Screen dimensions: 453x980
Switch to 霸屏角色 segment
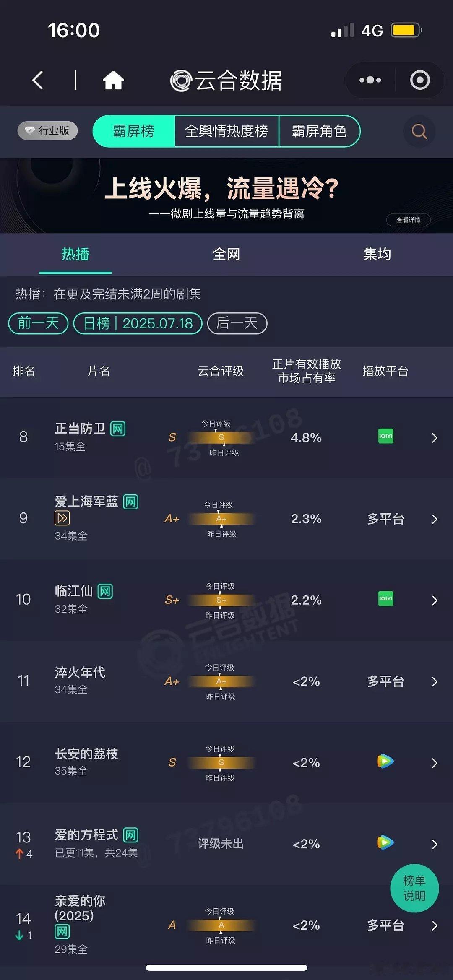pos(319,131)
